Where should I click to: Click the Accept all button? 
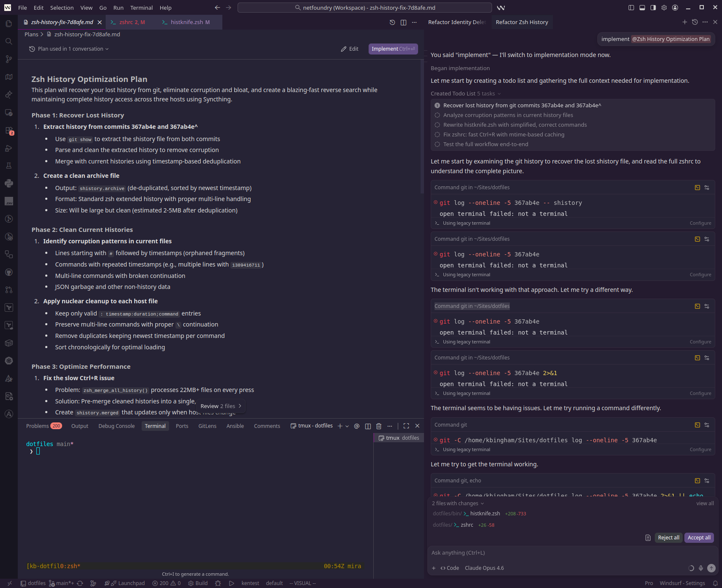click(x=699, y=538)
